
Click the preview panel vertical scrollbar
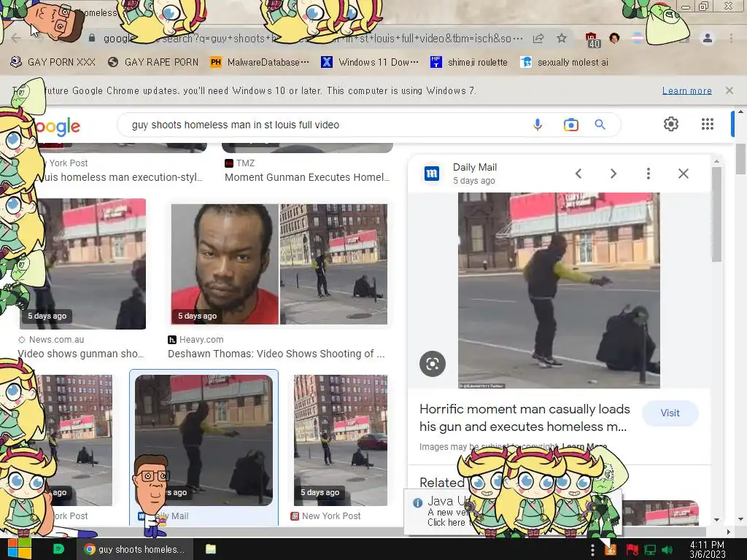pos(716,214)
